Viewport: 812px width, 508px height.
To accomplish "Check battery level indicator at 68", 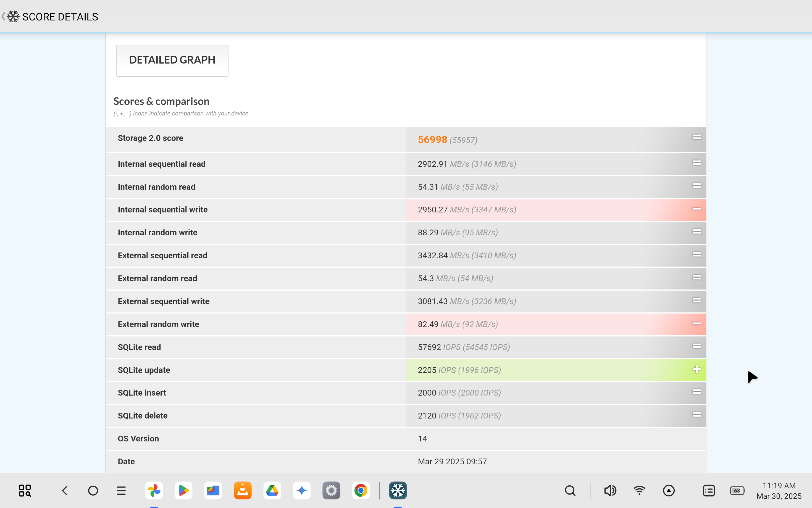I will [x=737, y=491].
